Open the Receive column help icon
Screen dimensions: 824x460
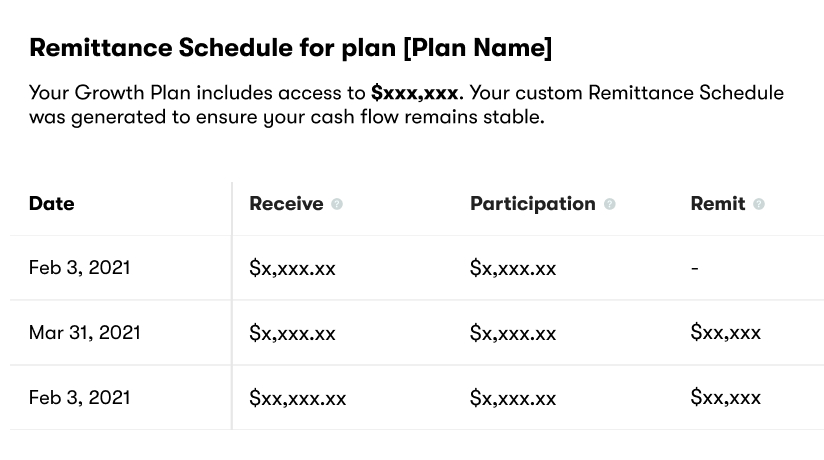(x=337, y=204)
